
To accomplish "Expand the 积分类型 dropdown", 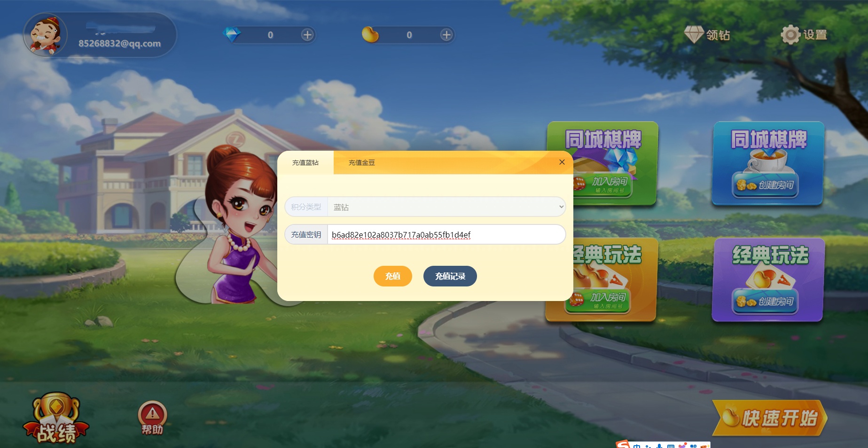I will point(446,207).
